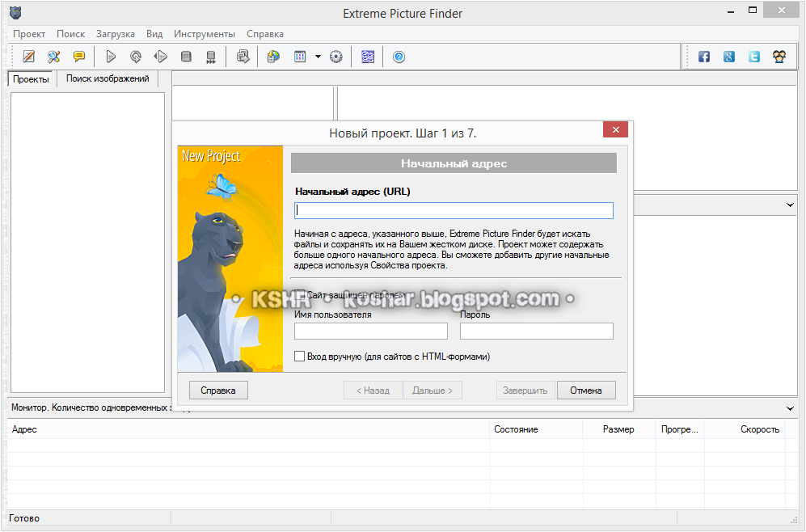Image resolution: width=806 pixels, height=532 pixels.
Task: Click the Готово status bar text
Action: pos(24,518)
